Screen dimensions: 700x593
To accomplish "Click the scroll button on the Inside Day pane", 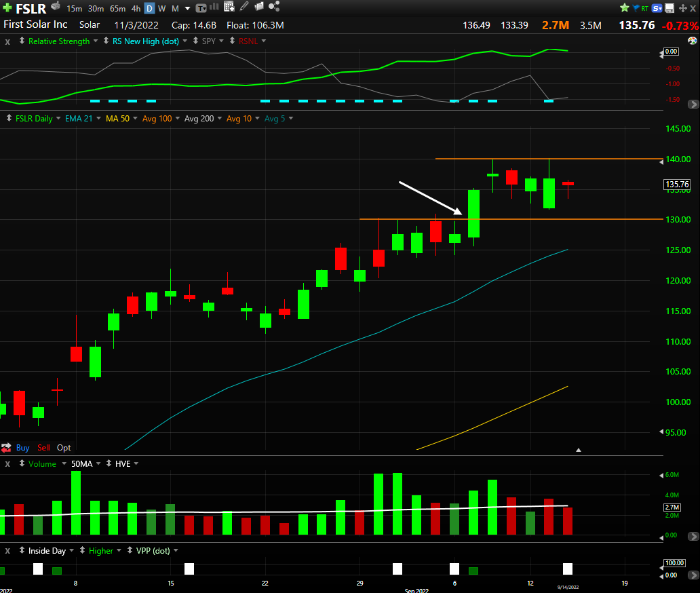I will [x=693, y=576].
